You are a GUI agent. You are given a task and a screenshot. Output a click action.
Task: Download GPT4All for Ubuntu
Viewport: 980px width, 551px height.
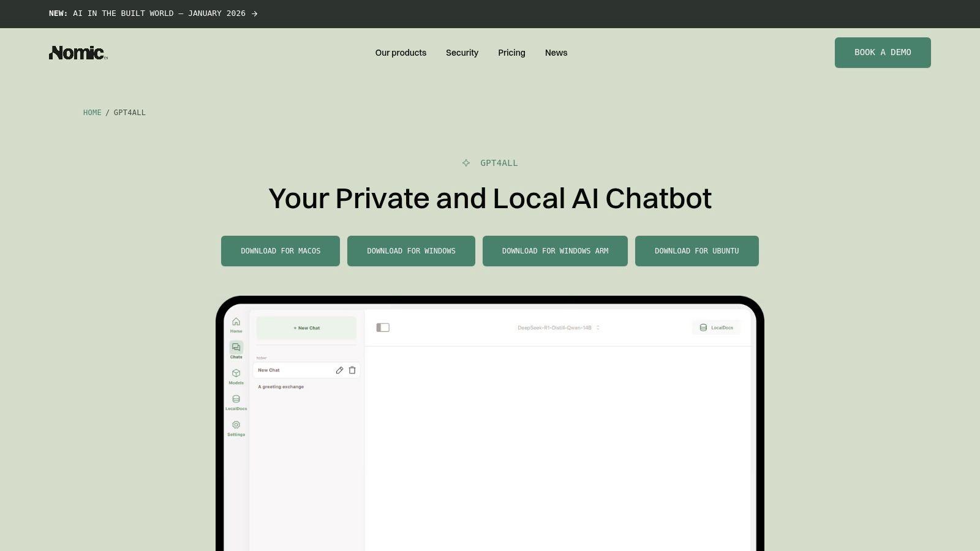click(x=697, y=251)
